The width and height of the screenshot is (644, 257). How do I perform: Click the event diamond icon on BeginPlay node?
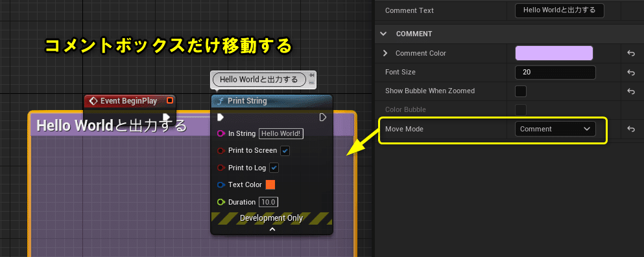click(x=93, y=100)
